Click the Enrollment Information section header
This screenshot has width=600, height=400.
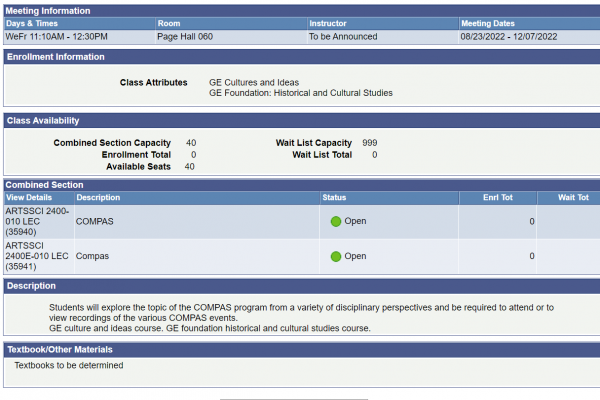click(x=302, y=57)
